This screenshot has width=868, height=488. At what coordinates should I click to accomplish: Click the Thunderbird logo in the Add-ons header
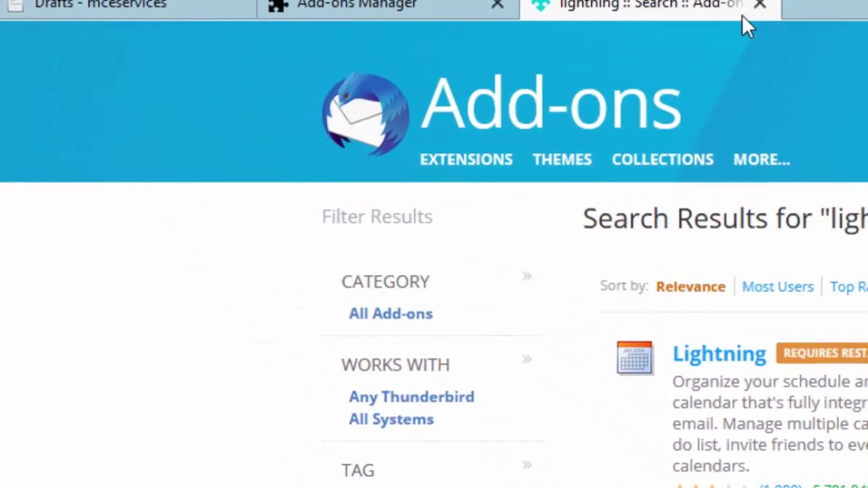pyautogui.click(x=365, y=113)
